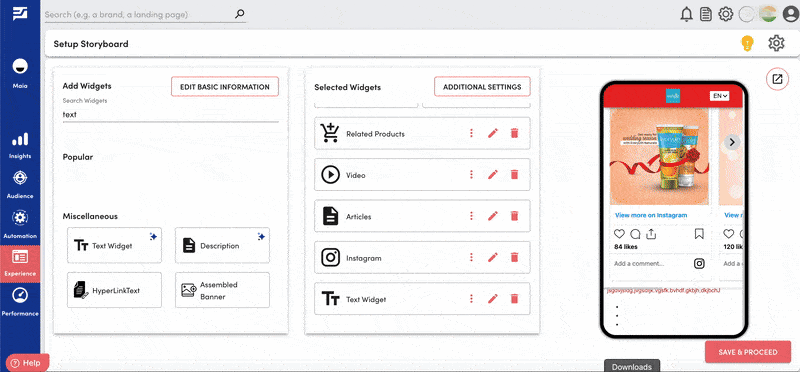Image resolution: width=800 pixels, height=372 pixels.
Task: Delete the Instagram widget
Action: (514, 257)
